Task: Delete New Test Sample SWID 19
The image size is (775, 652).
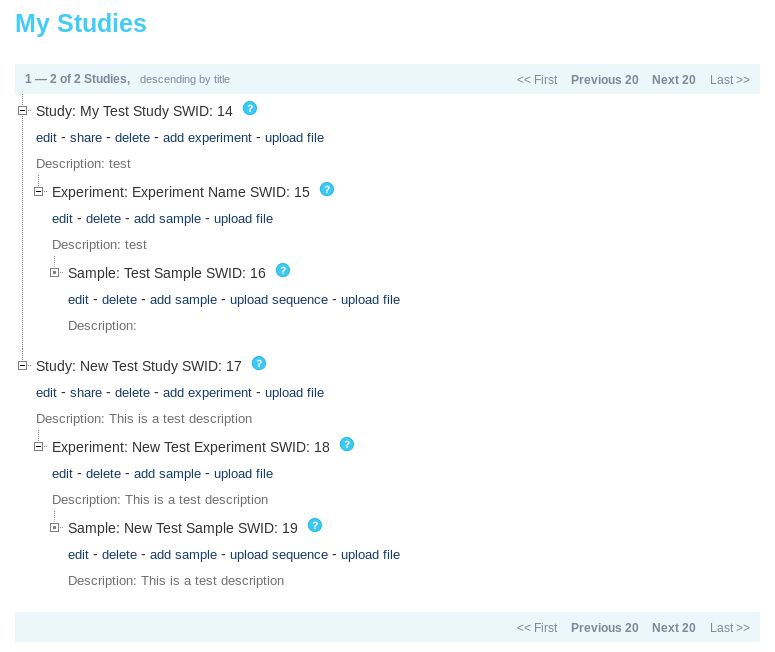Action: (119, 555)
